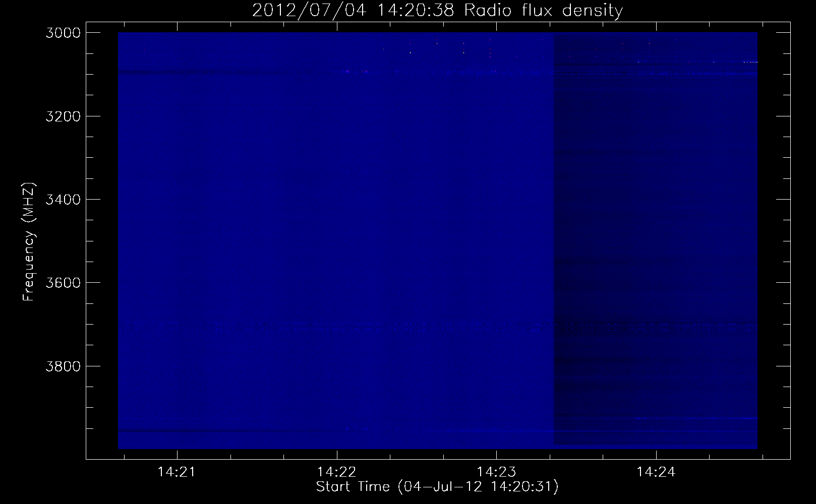The width and height of the screenshot is (816, 504).
Task: Click the 14:21 time tick label
Action: [177, 472]
